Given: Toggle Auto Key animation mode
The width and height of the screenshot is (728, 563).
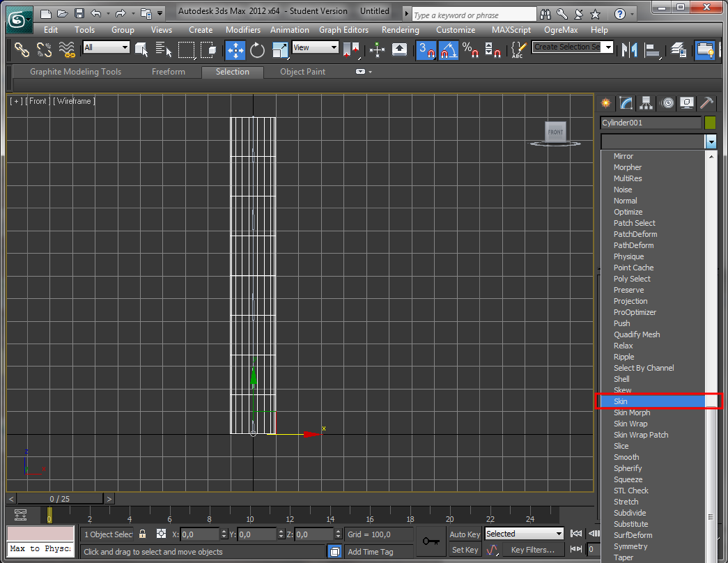Looking at the screenshot, I should 465,534.
